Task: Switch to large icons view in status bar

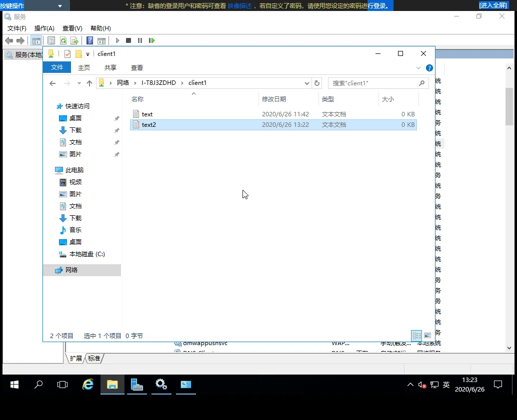Action: pos(427,336)
